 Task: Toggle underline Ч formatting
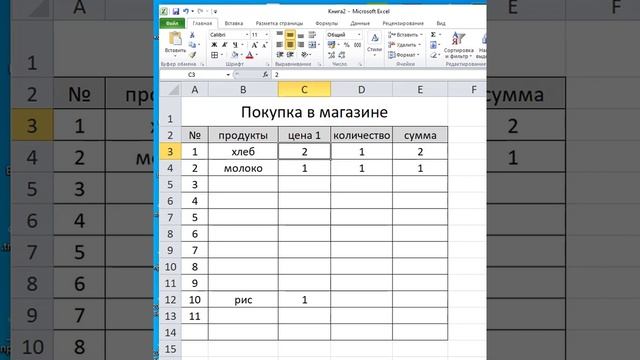tap(235, 45)
